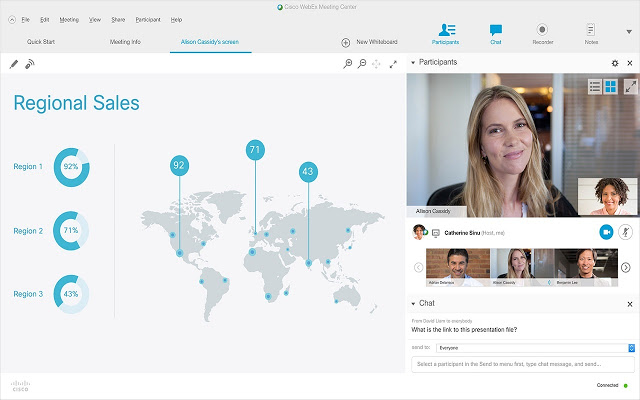
Task: Open the Participant menu
Action: click(148, 20)
